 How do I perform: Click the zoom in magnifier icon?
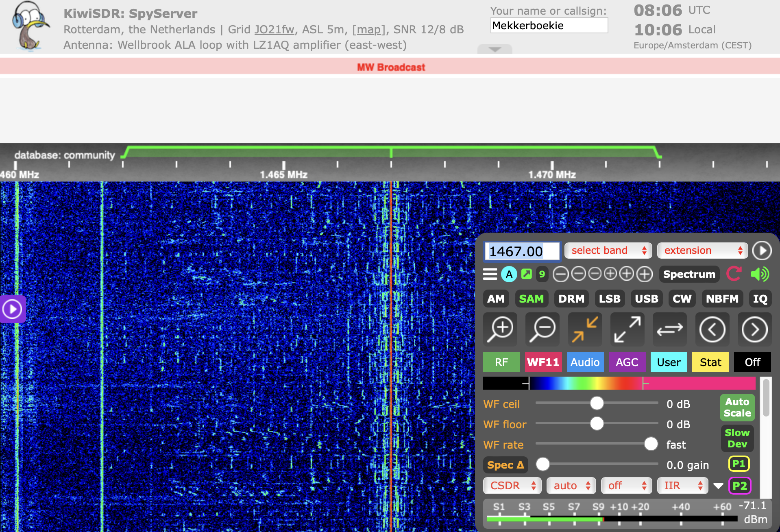click(500, 329)
